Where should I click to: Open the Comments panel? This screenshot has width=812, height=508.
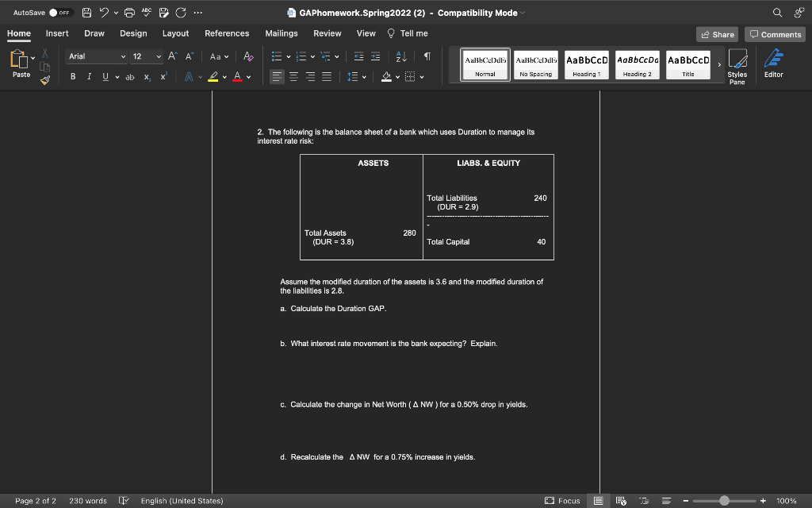(774, 34)
